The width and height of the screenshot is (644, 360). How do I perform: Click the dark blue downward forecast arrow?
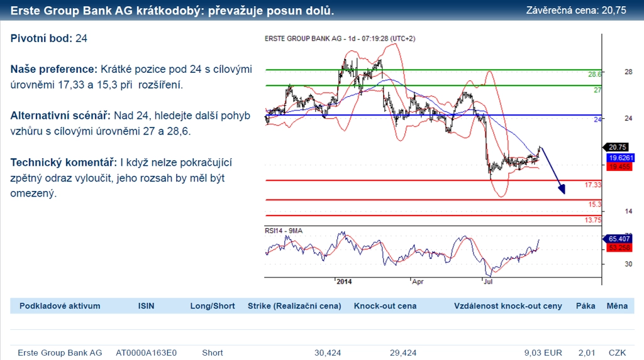tap(553, 170)
